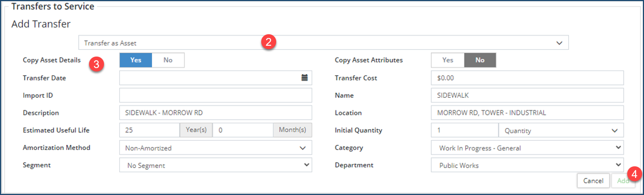Edit the Name field containing SIDEWALK
644x195 pixels.
[x=527, y=95]
